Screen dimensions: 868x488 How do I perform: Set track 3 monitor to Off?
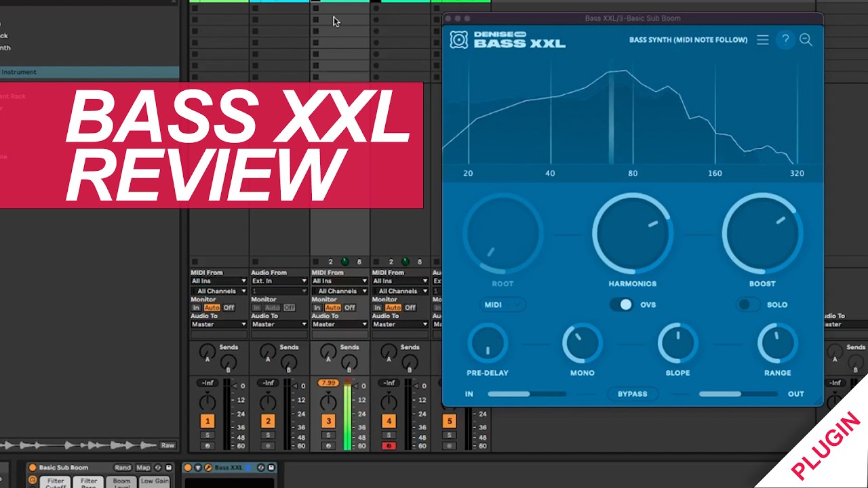350,308
